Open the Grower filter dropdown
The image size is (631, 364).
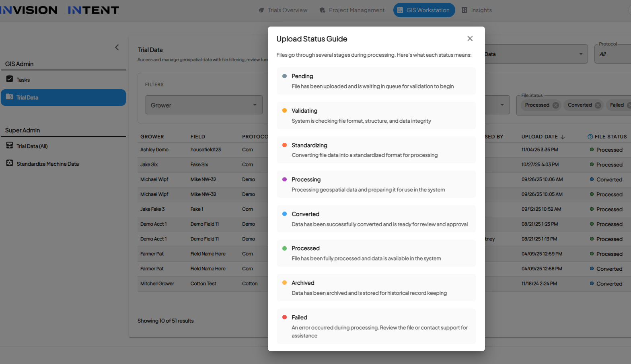coord(203,105)
